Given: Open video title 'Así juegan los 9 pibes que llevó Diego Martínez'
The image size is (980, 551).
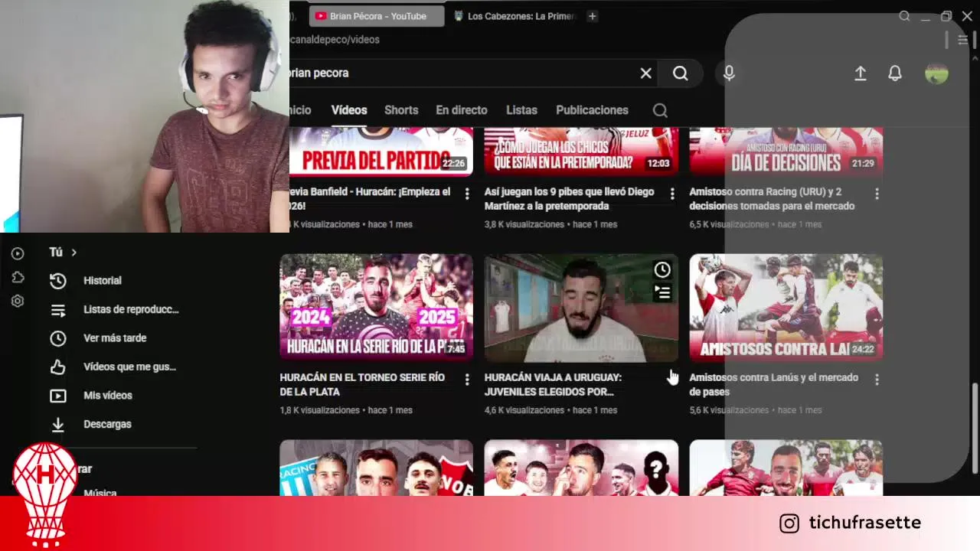Looking at the screenshot, I should click(569, 199).
